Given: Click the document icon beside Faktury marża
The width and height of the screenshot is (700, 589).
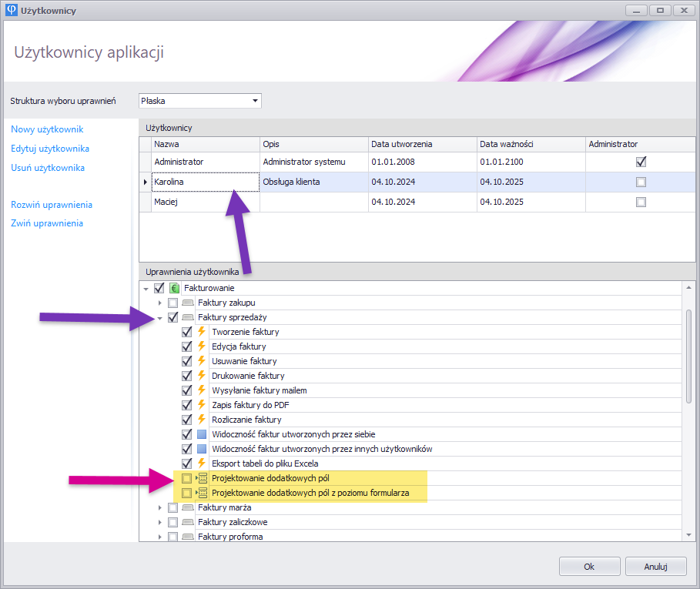Looking at the screenshot, I should (x=188, y=508).
